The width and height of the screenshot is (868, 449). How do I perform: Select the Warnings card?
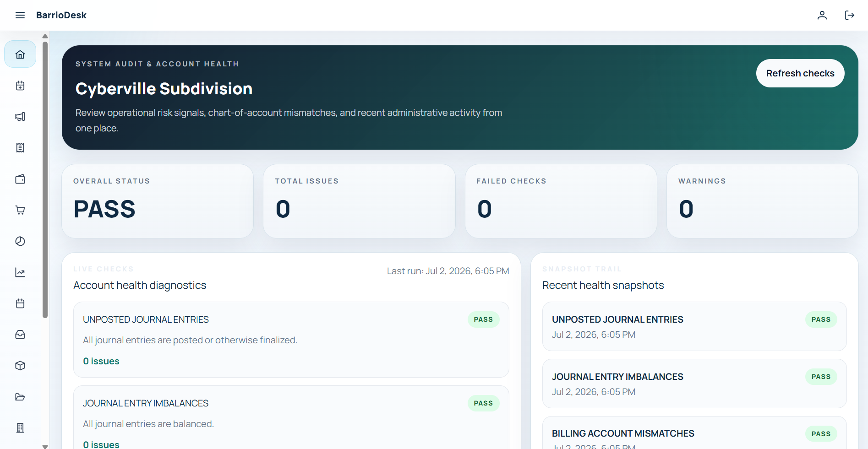(763, 201)
